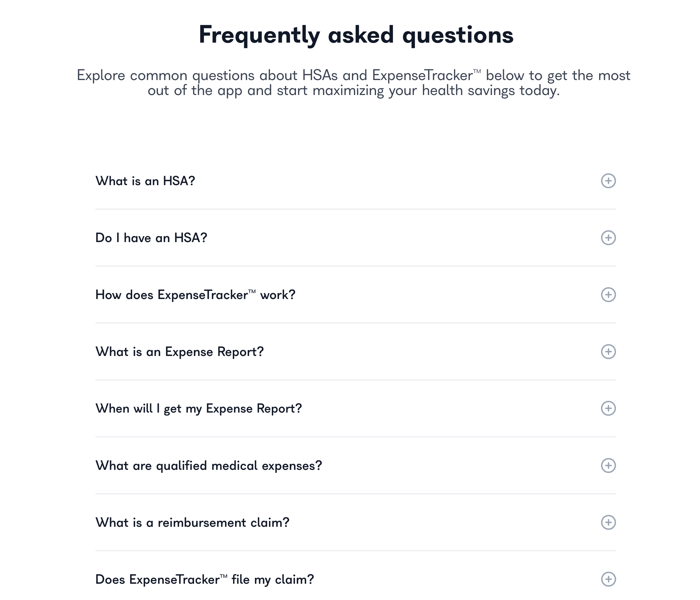Open 'When will I get my Expense Report?' text

[199, 409]
